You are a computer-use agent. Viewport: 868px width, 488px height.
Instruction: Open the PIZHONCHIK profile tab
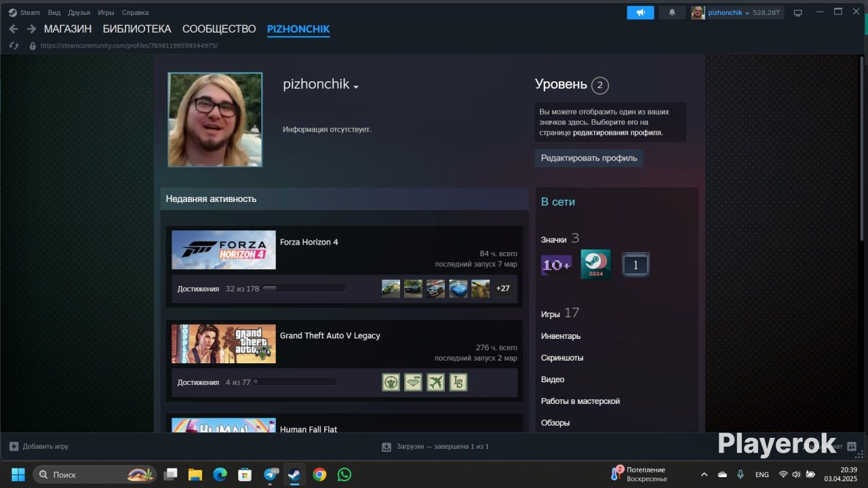(x=298, y=29)
